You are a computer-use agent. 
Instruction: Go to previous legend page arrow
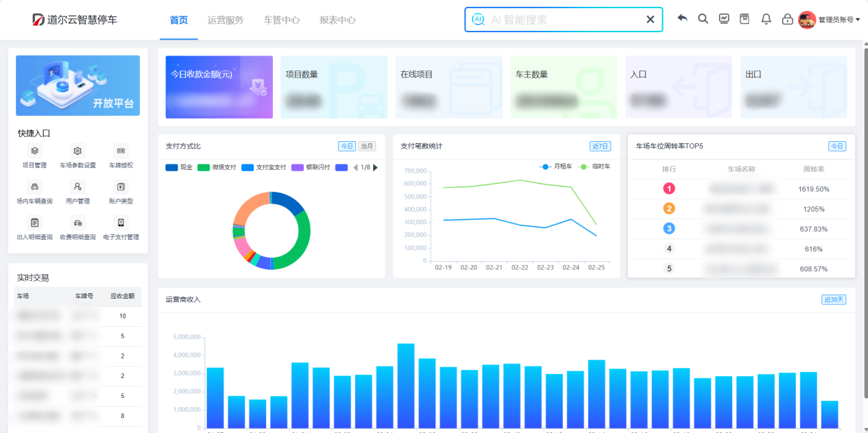355,167
